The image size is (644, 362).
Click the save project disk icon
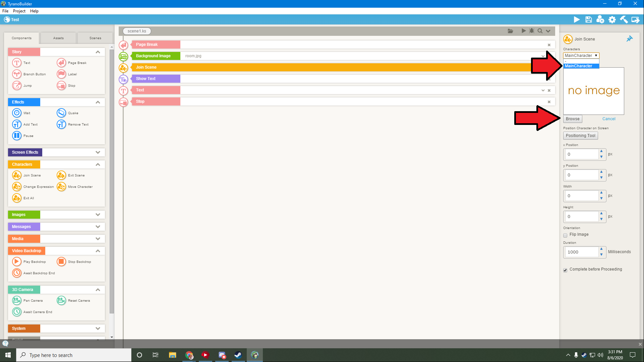[x=588, y=20]
